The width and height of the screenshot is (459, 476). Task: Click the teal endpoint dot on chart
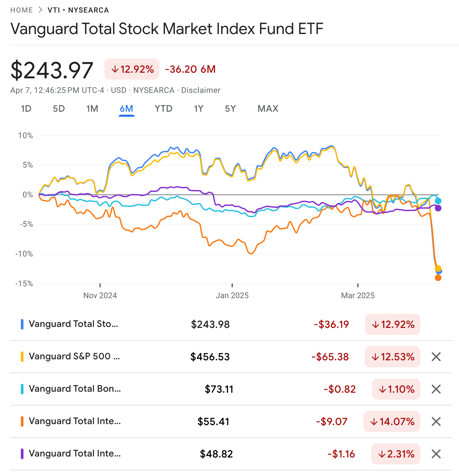[438, 201]
